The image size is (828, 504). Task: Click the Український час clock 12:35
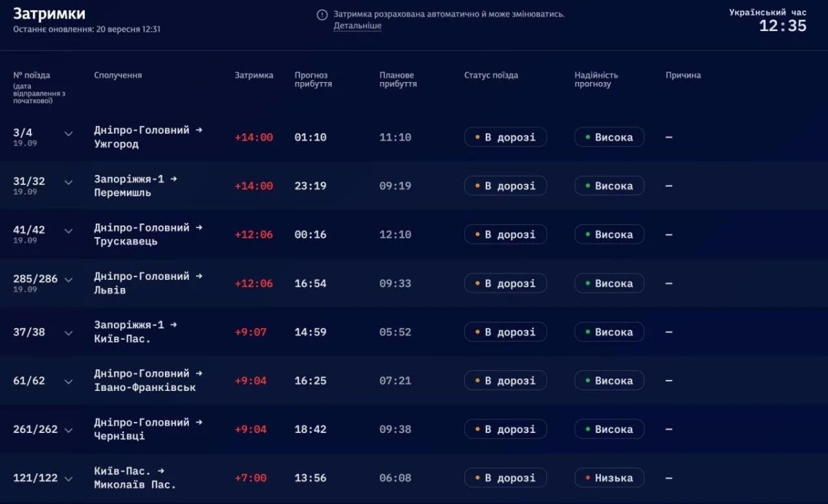point(782,26)
